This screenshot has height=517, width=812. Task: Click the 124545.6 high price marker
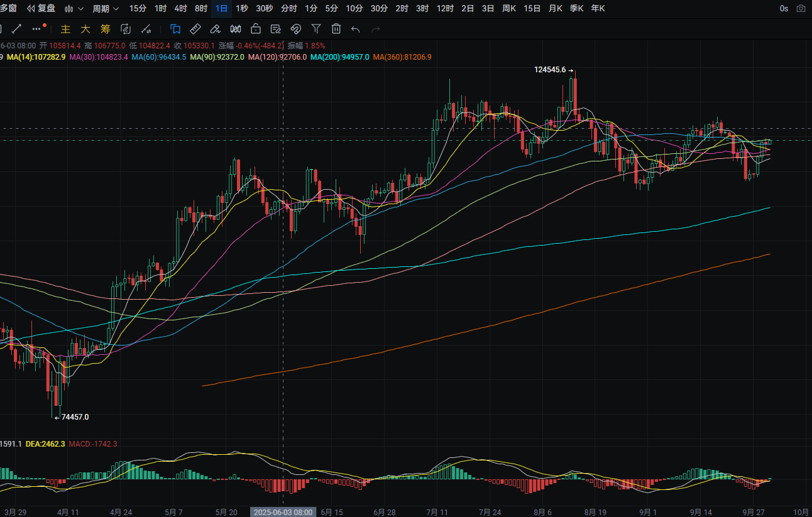point(550,70)
